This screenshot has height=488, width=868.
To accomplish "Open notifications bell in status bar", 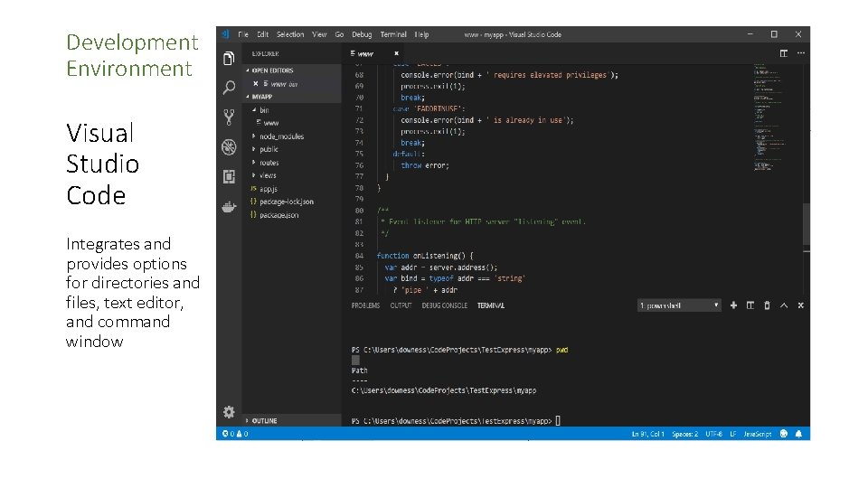I will coord(798,434).
